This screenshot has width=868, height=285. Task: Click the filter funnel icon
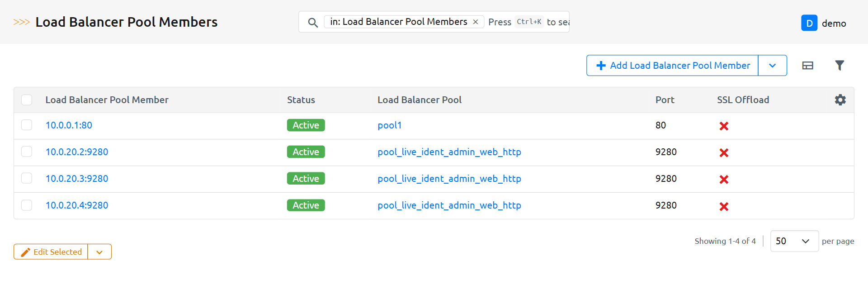[x=839, y=66]
